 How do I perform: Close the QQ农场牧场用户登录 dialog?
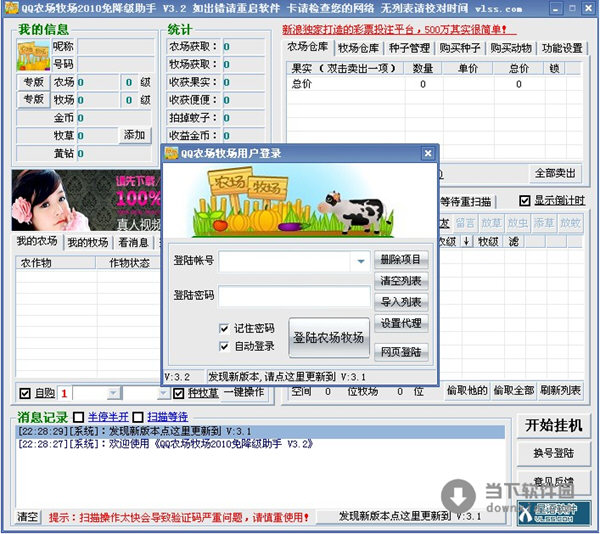pyautogui.click(x=428, y=153)
